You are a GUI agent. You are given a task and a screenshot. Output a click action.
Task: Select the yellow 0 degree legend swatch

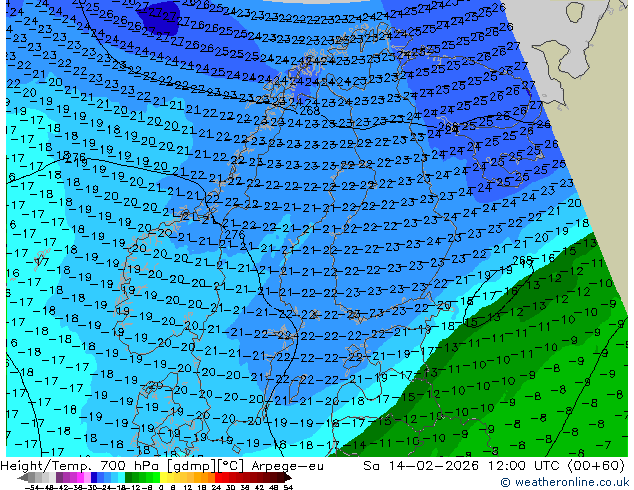pos(163,477)
